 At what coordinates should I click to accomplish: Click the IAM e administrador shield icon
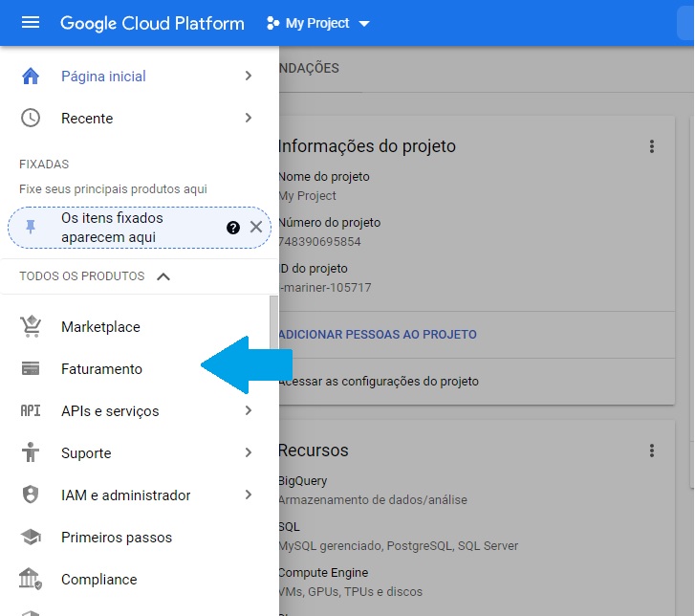click(x=31, y=495)
